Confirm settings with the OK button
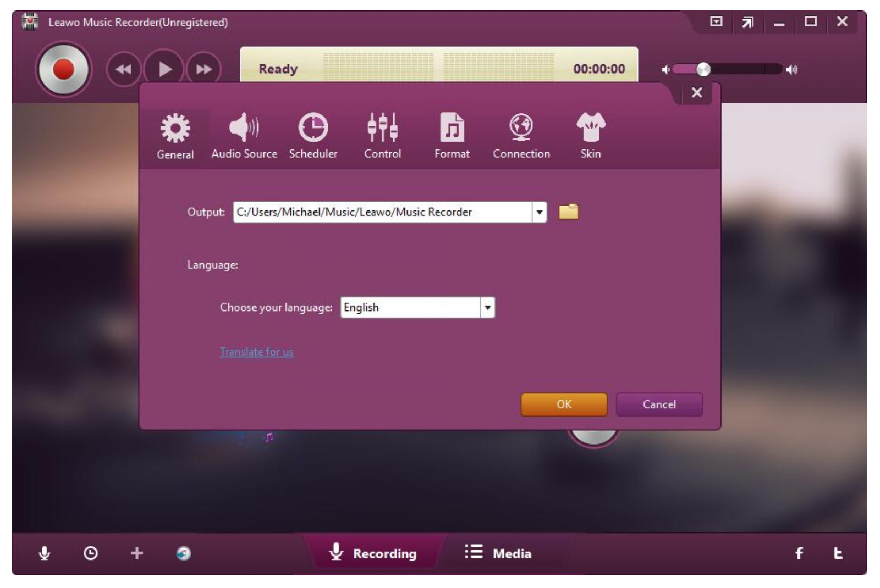 (564, 404)
